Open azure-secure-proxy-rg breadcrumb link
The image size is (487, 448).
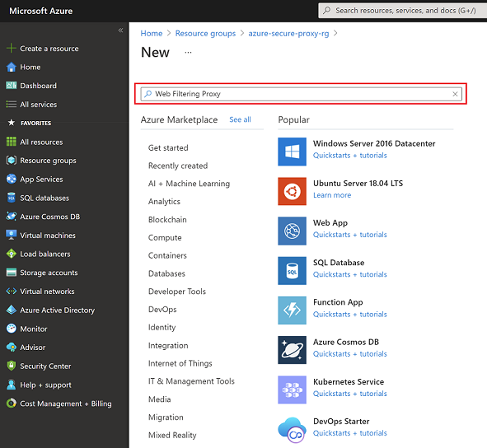point(288,33)
